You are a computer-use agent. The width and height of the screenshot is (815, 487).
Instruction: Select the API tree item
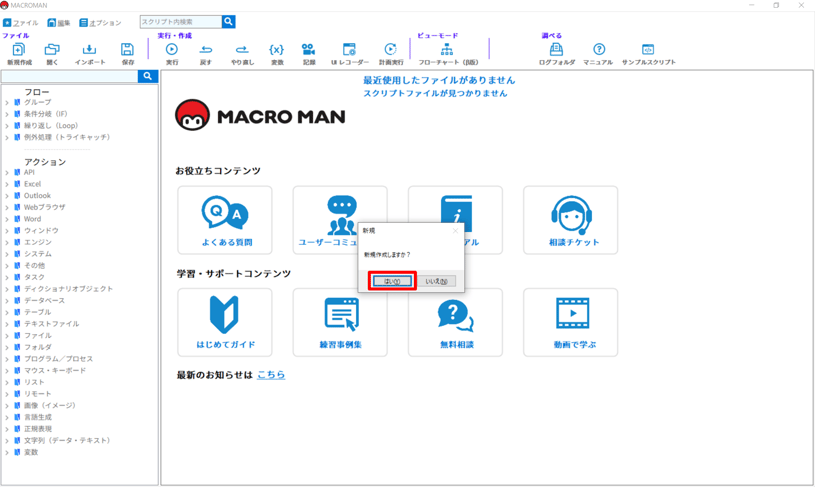tap(29, 172)
